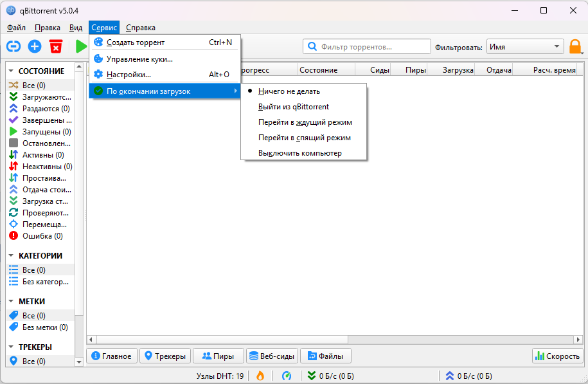588x384 pixels.
Task: Choose Создать торрент menu entry
Action: click(x=165, y=42)
